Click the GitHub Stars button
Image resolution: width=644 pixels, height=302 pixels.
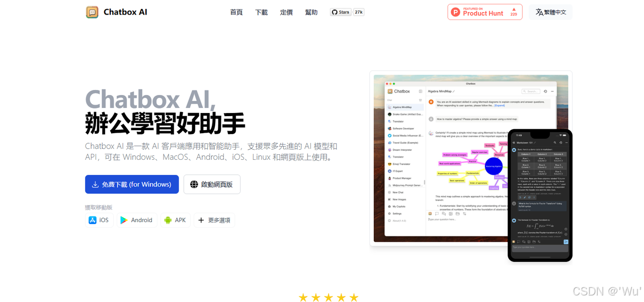[x=341, y=12]
